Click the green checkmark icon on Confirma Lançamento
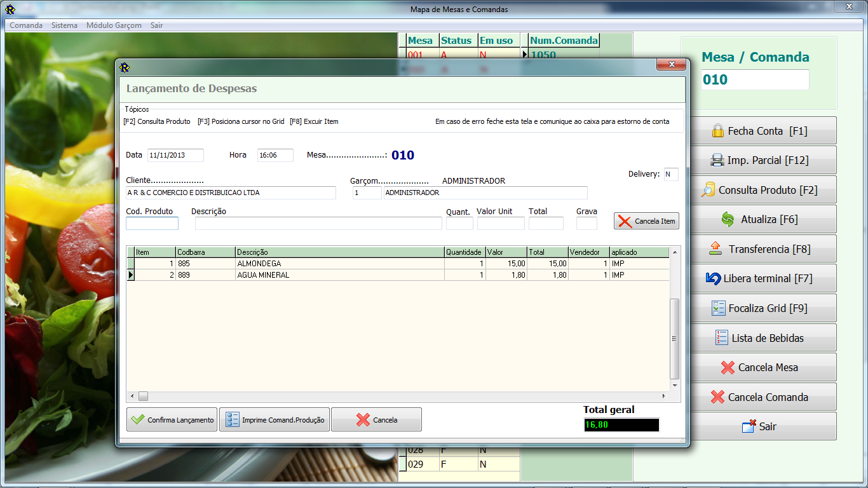Viewport: 868px width, 488px height. [x=137, y=420]
